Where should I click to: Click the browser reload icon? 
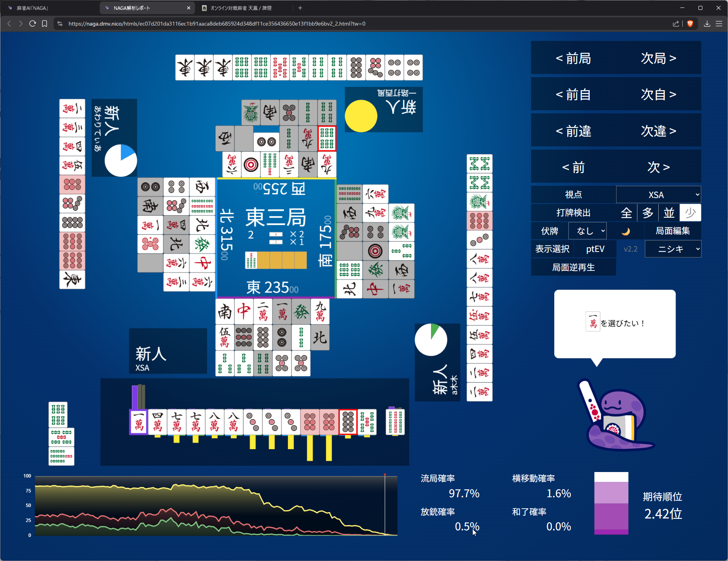tap(33, 24)
